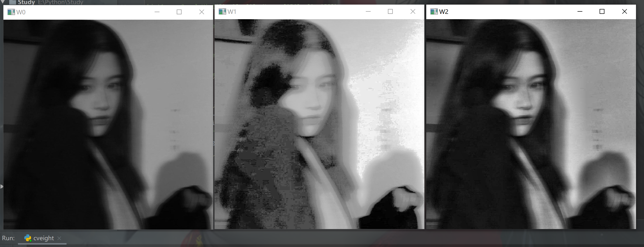This screenshot has width=644, height=247.
Task: Click the W0 window's OpenCV title bar icon
Action: pyautogui.click(x=11, y=12)
